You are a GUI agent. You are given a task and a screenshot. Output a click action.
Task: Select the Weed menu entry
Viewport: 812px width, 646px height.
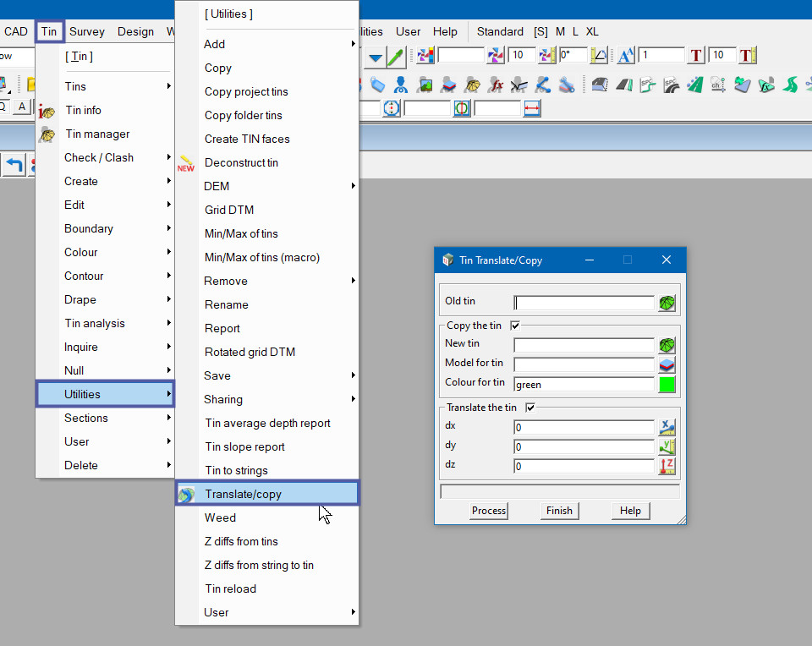220,517
